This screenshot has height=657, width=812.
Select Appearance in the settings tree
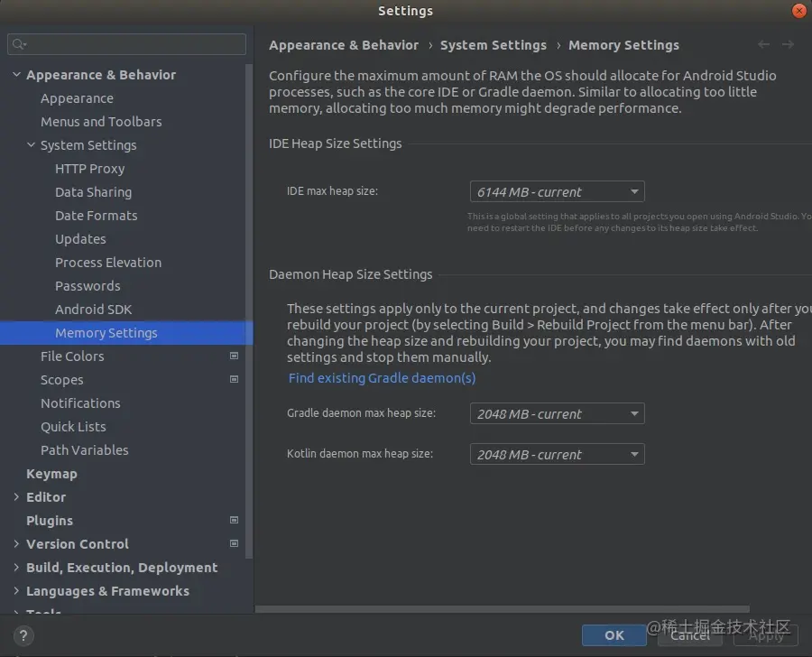pos(78,98)
